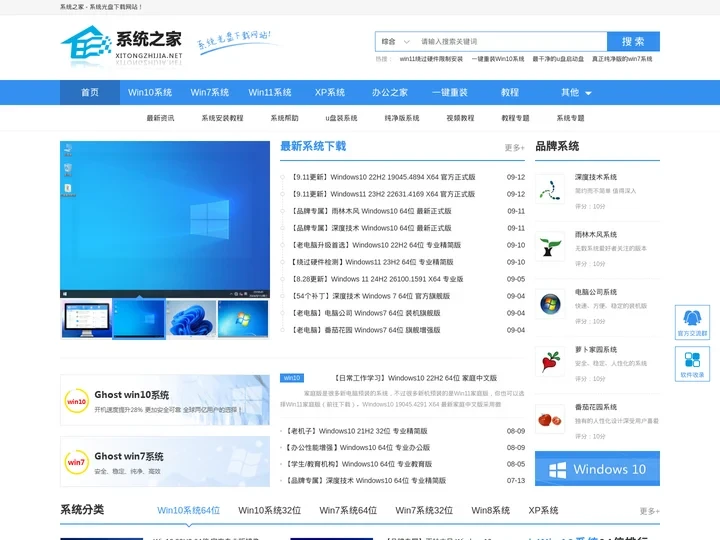Switch to the Win10系统64位 tab
Screen dimensions: 720x540
(x=188, y=510)
